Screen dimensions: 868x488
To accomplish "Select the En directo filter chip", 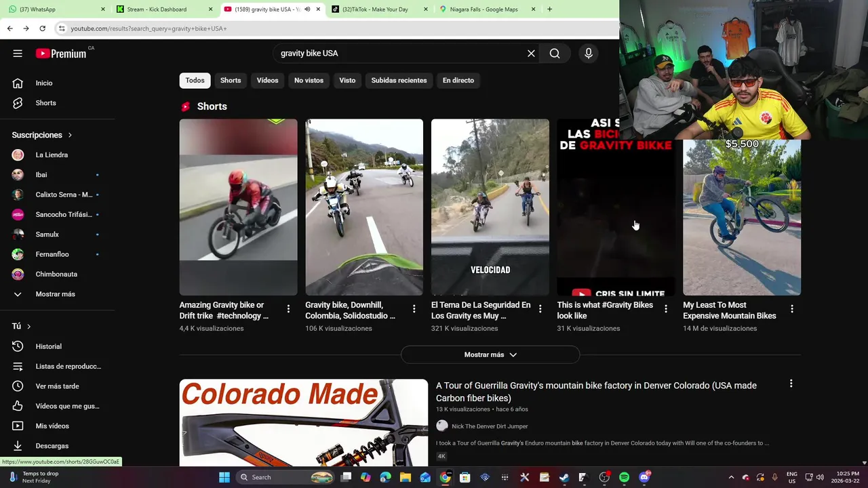I will pyautogui.click(x=458, y=81).
